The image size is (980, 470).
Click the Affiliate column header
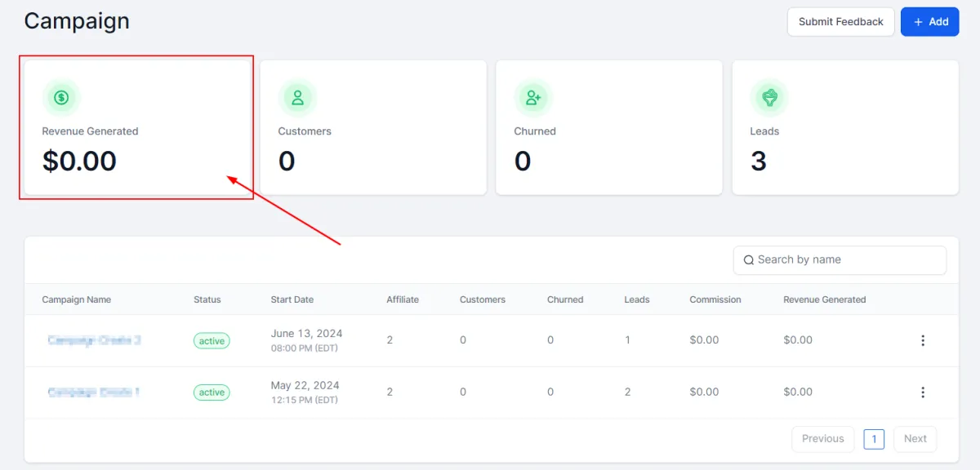pos(403,299)
